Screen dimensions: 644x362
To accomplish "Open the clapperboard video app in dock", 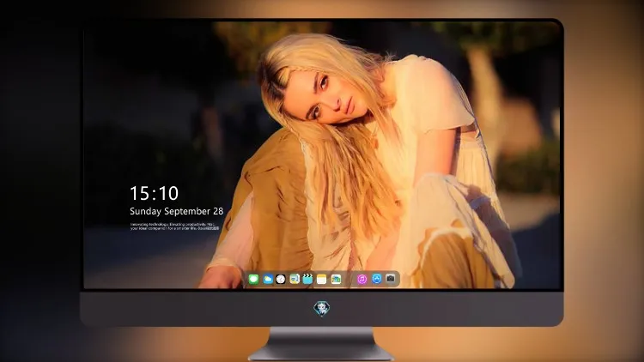I will tap(307, 280).
